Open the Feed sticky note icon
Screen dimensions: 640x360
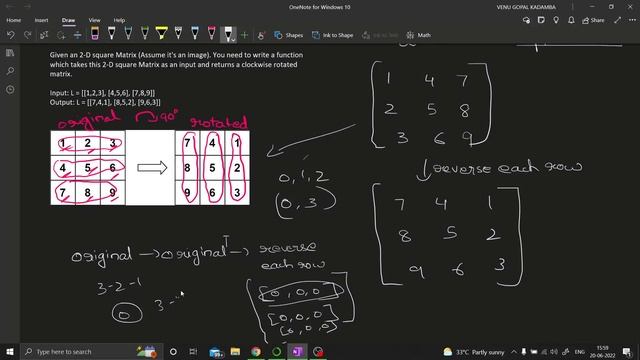541,20
